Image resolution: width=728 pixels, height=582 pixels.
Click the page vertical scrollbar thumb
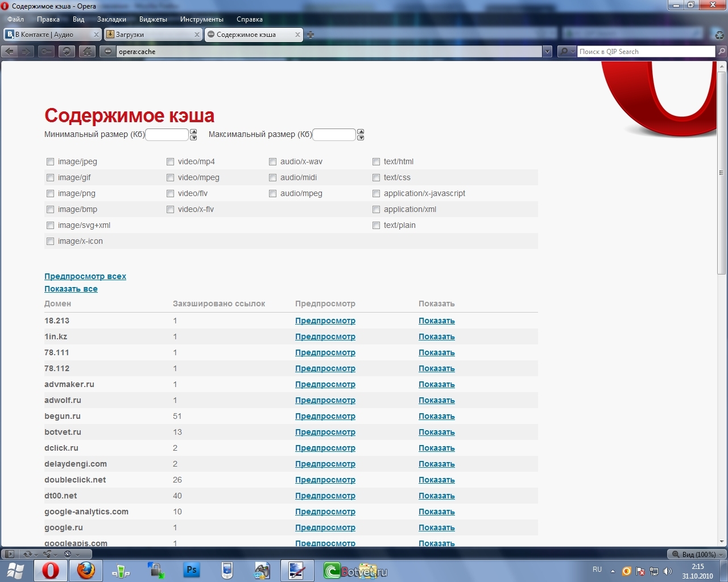pos(722,172)
